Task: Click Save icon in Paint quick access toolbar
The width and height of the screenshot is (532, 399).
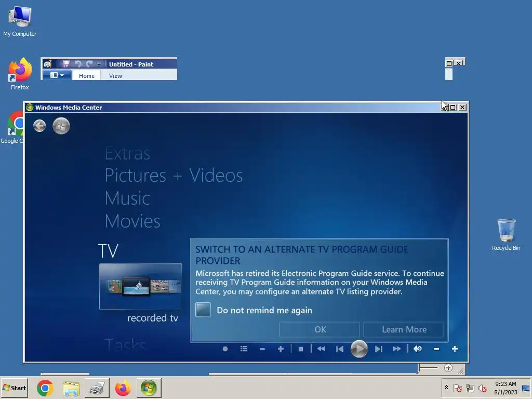Action: [66, 64]
